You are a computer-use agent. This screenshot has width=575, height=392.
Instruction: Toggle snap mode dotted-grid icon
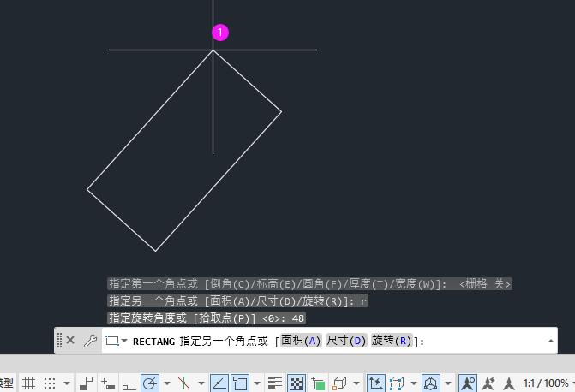point(50,383)
